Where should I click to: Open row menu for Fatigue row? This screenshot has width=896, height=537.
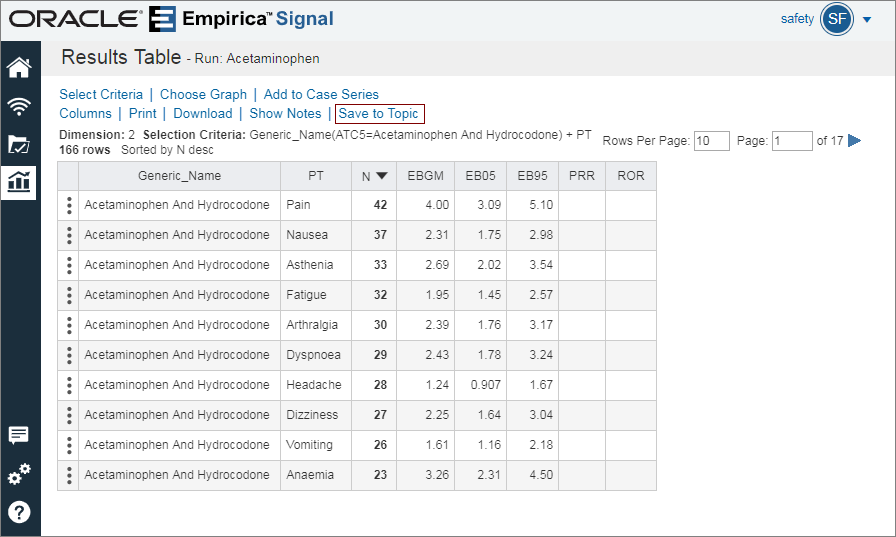coord(69,295)
